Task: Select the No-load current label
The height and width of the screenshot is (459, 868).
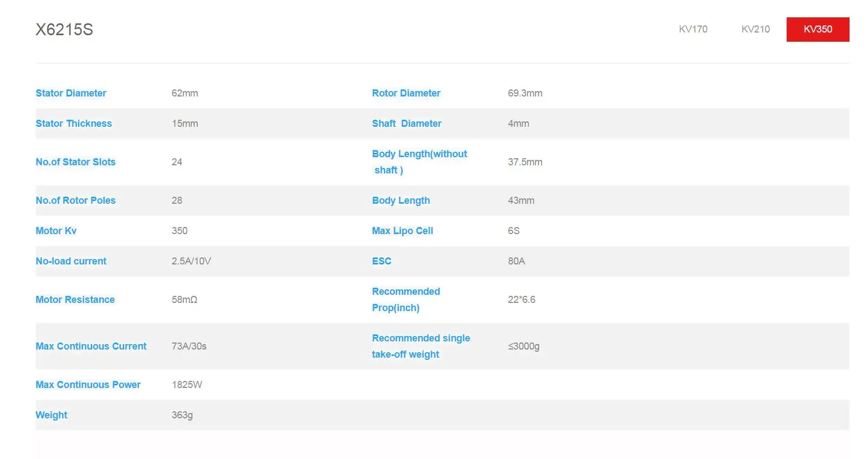Action: 71,261
